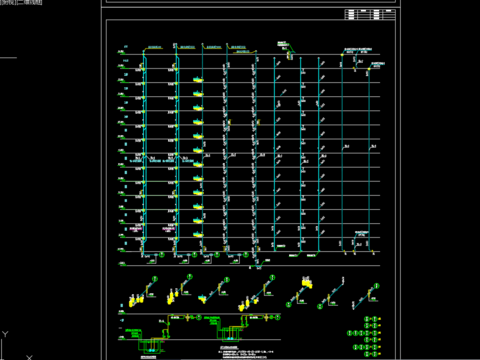Click yellow node atop far-right riser
This screenshot has height=360, width=480.
369,69
